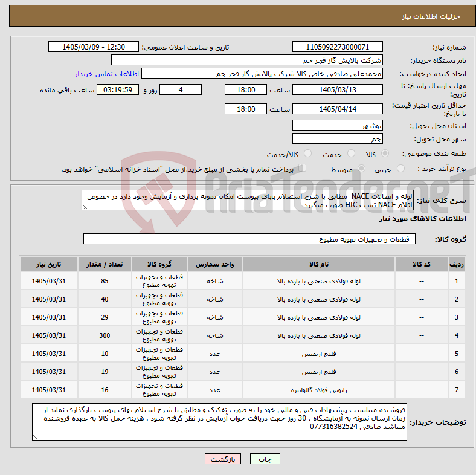Click فلنج اریفیس in row 6

[319, 372]
